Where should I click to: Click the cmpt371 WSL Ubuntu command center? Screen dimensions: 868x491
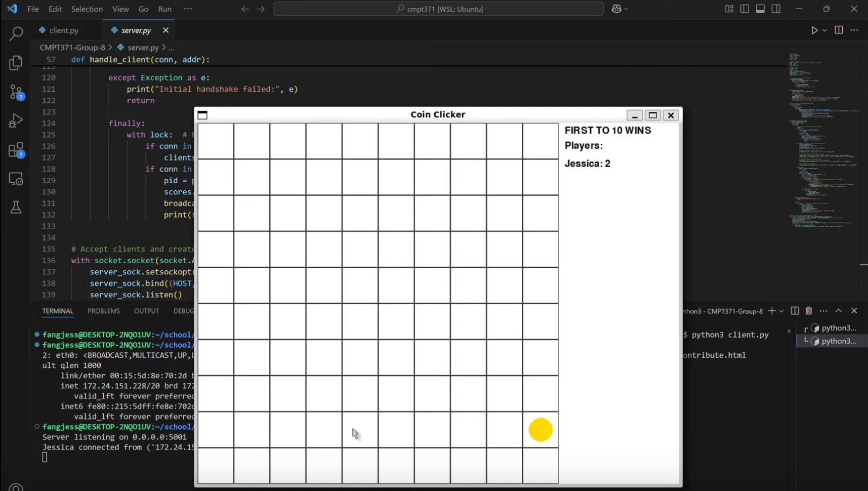[438, 9]
